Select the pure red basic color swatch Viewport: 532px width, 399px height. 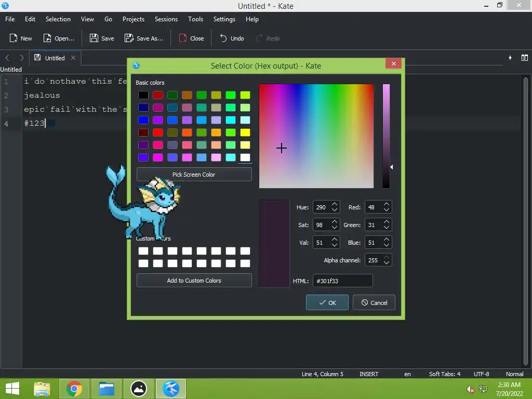pyautogui.click(x=158, y=132)
